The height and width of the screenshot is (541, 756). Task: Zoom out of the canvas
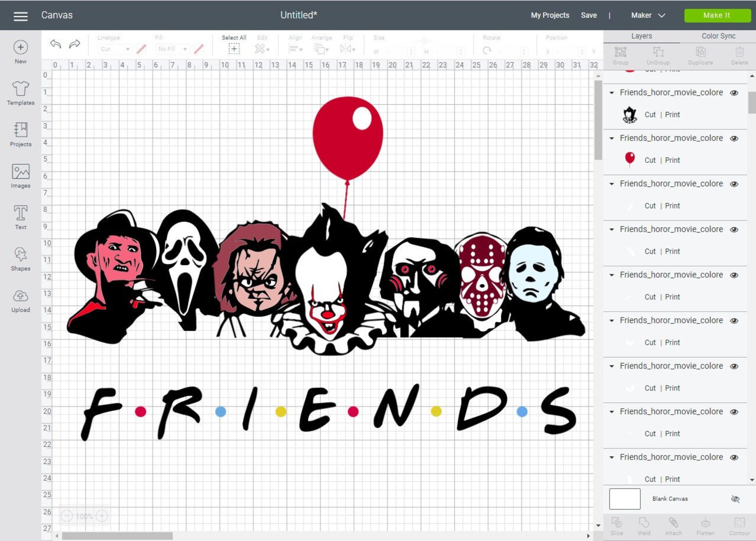point(67,516)
